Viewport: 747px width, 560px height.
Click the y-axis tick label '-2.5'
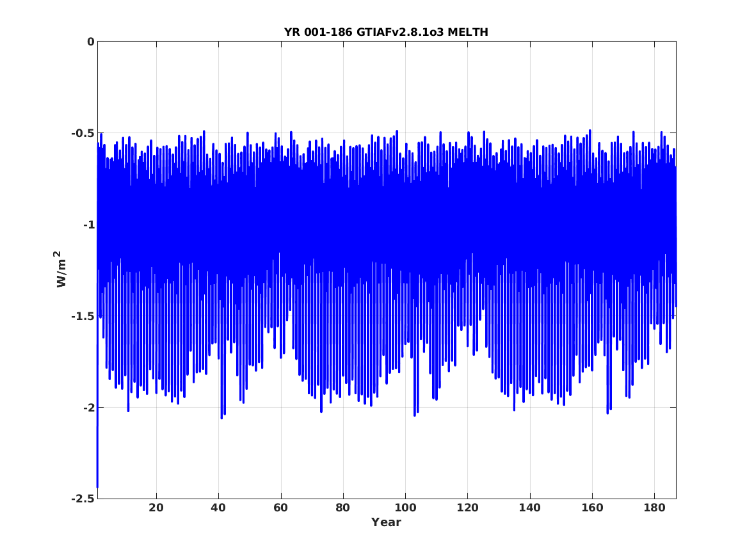click(x=83, y=499)
